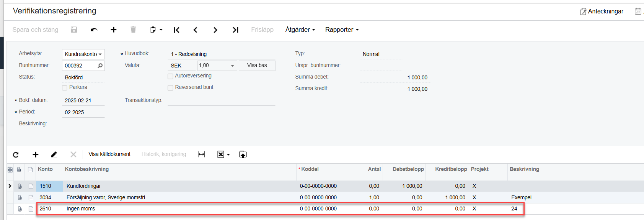Navigate to next record arrow
644x220 pixels.
[215, 30]
